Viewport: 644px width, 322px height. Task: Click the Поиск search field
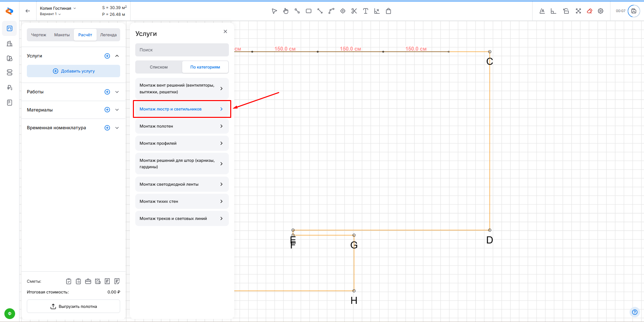point(182,50)
